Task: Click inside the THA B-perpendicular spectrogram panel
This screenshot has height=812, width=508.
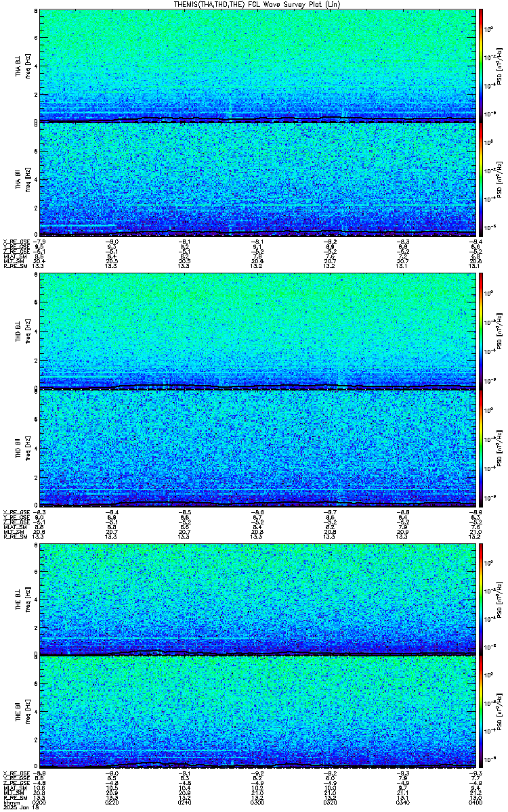Action: coord(257,66)
